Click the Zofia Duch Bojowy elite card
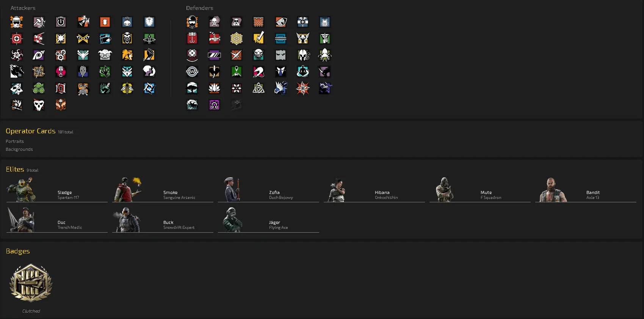The image size is (644, 319). pyautogui.click(x=268, y=189)
